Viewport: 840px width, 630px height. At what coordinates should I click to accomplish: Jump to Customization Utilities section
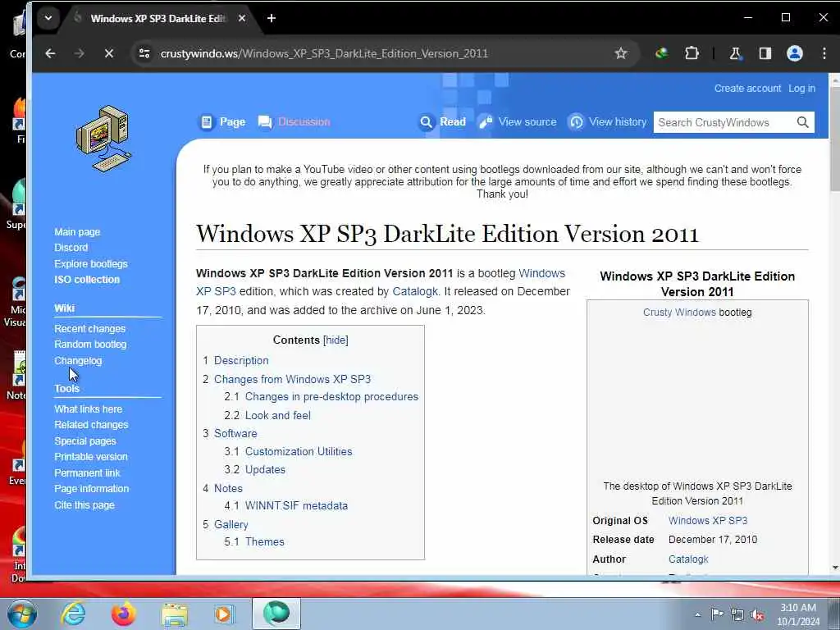(299, 452)
